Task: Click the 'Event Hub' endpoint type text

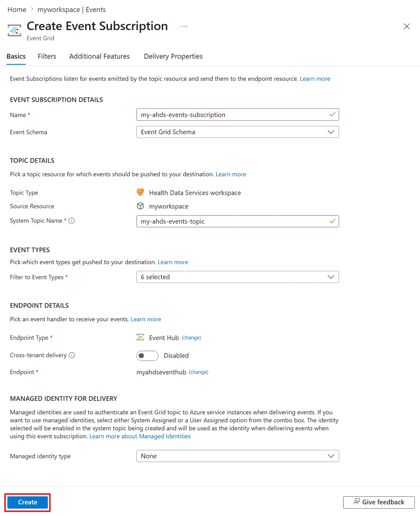Action: pos(164,338)
